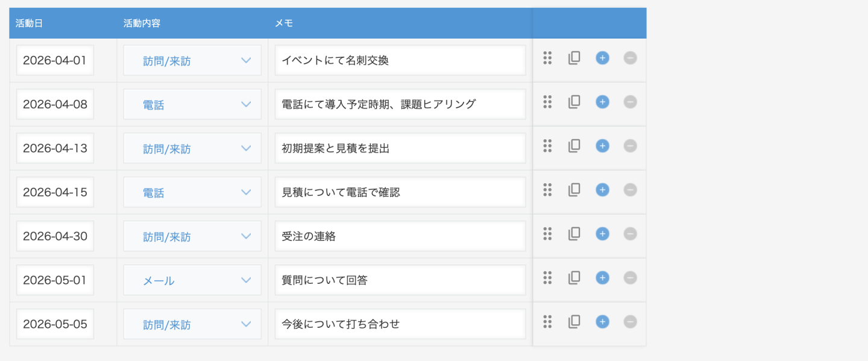Viewport: 868px width, 361px height.
Task: Open the メール activity type dropdown
Action: [x=192, y=280]
